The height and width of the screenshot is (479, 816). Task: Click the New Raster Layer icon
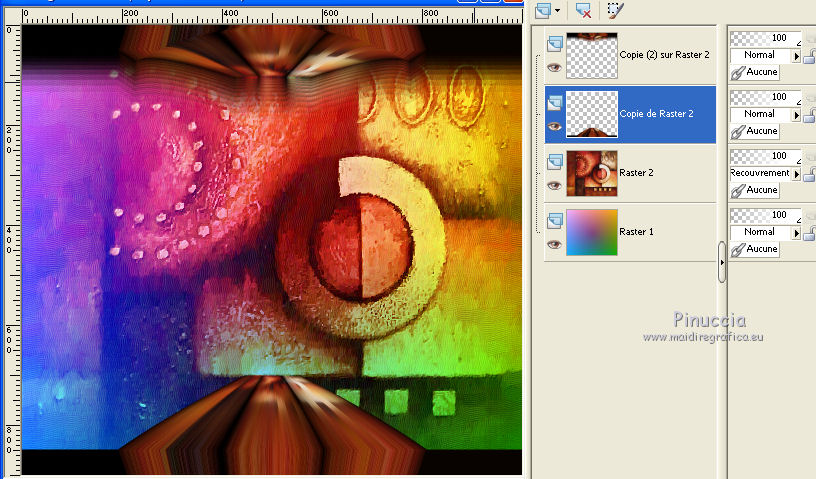pyautogui.click(x=543, y=10)
